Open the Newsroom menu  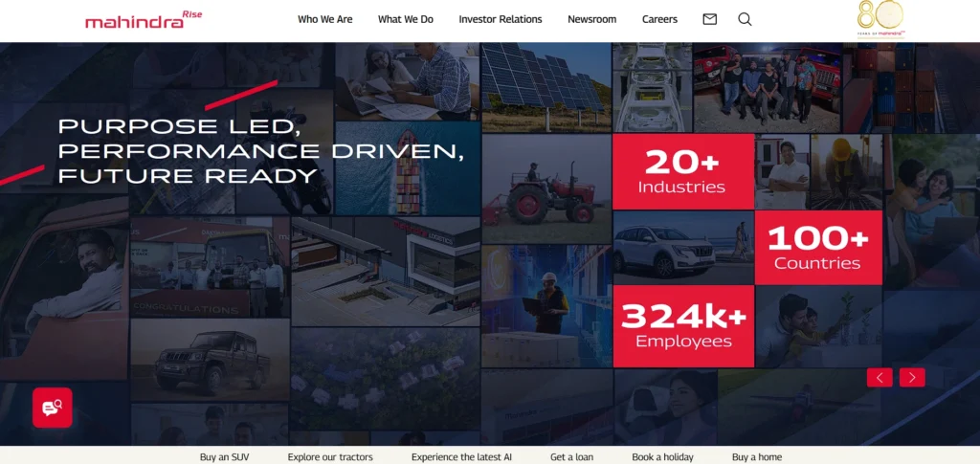[x=591, y=19]
